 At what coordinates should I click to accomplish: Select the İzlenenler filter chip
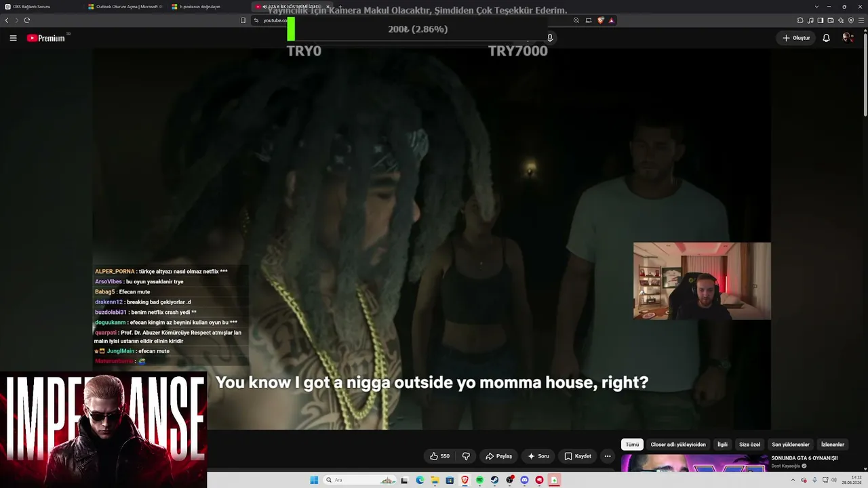[x=833, y=445]
